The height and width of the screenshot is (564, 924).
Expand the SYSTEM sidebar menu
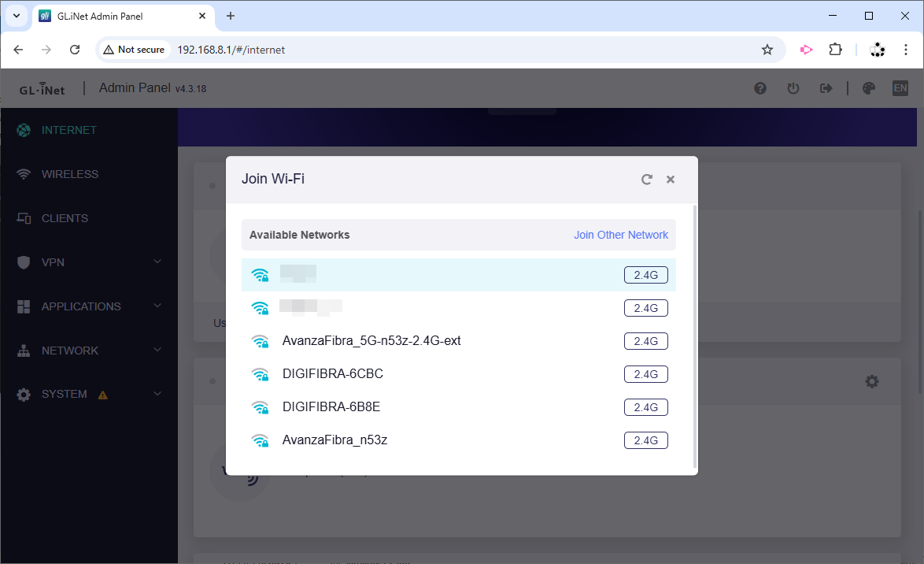[89, 394]
